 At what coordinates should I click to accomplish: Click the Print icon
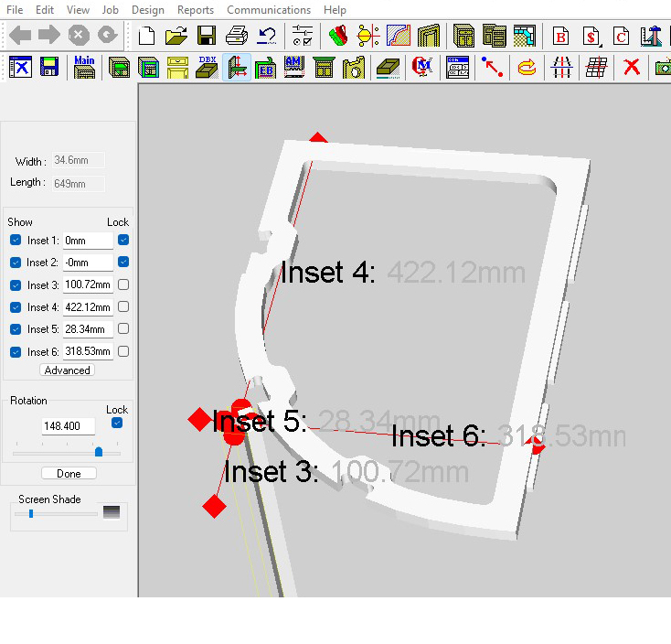(237, 37)
